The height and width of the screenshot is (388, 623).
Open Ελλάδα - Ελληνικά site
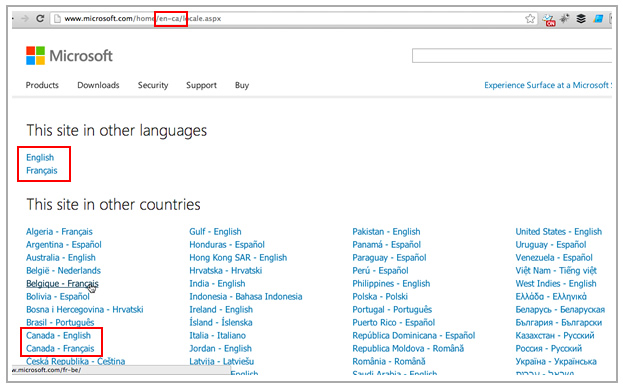(x=551, y=296)
